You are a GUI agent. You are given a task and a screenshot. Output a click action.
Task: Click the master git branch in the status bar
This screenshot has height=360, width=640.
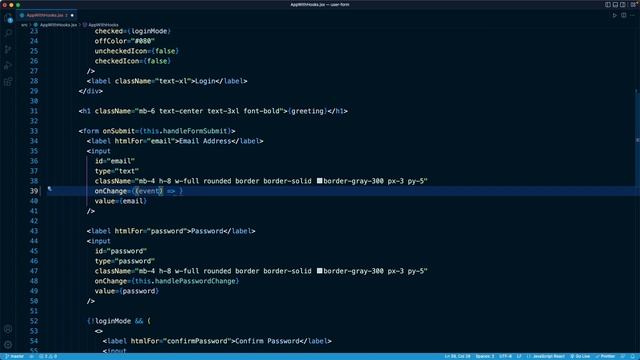click(14, 356)
